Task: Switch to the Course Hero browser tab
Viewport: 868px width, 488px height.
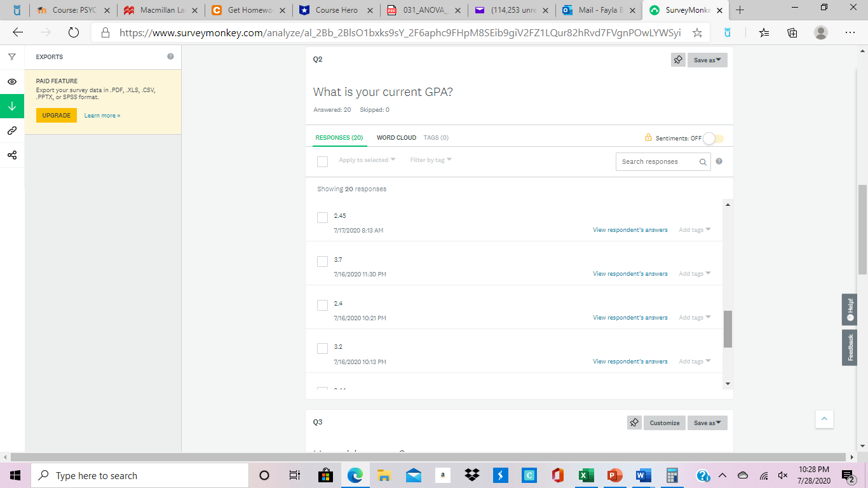Action: click(x=336, y=10)
